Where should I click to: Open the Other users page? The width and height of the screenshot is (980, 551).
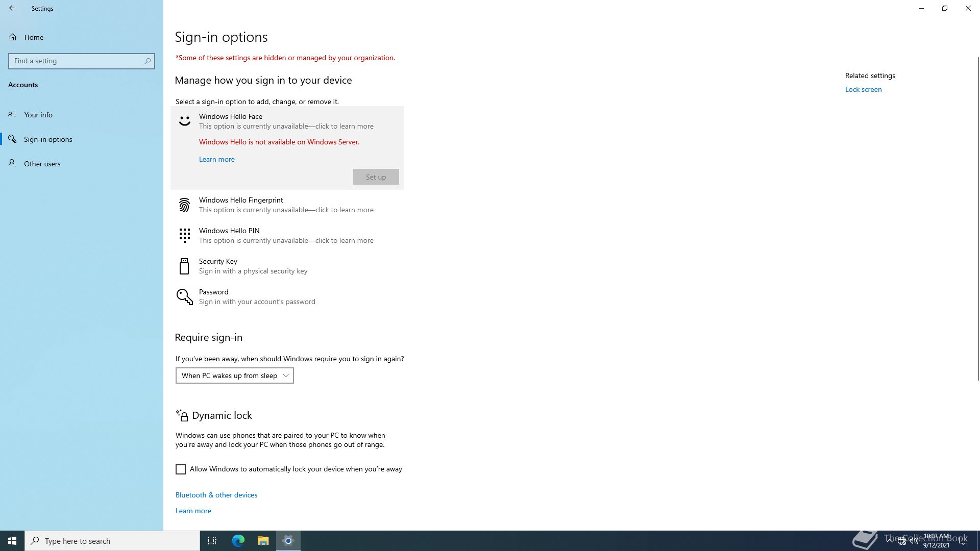pos(82,164)
